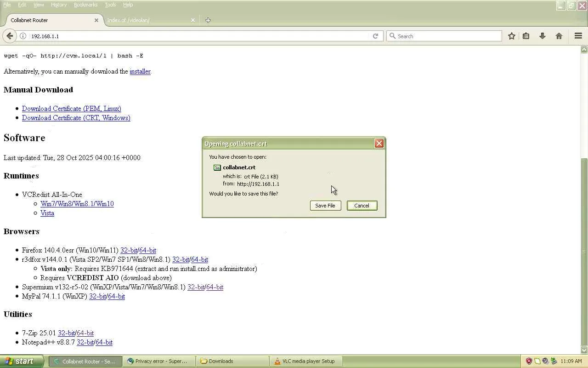Download MyPal 74.1.1 32-bit

coord(97,296)
